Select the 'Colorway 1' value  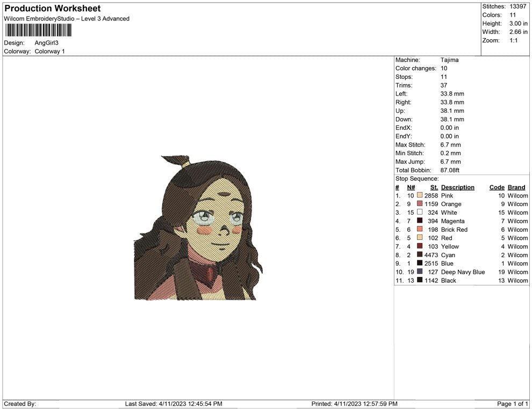coord(49,52)
